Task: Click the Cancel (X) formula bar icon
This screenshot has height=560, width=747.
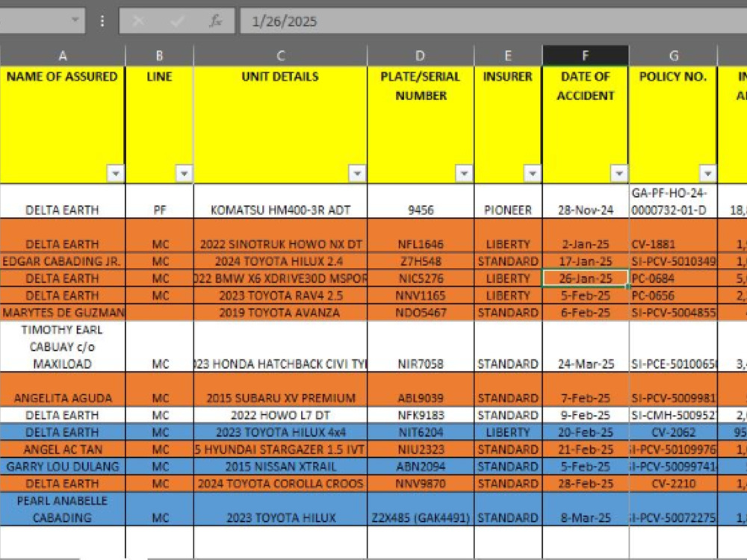Action: [138, 21]
